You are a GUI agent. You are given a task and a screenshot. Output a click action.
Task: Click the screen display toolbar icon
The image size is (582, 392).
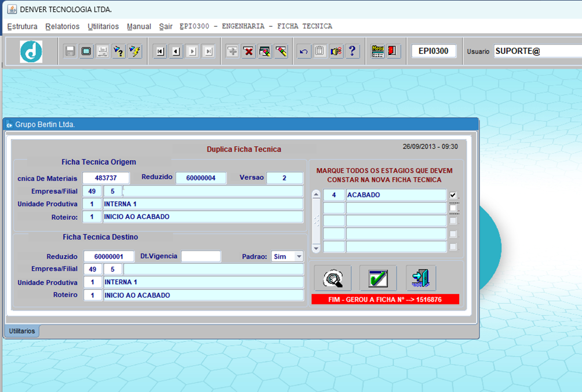point(86,51)
